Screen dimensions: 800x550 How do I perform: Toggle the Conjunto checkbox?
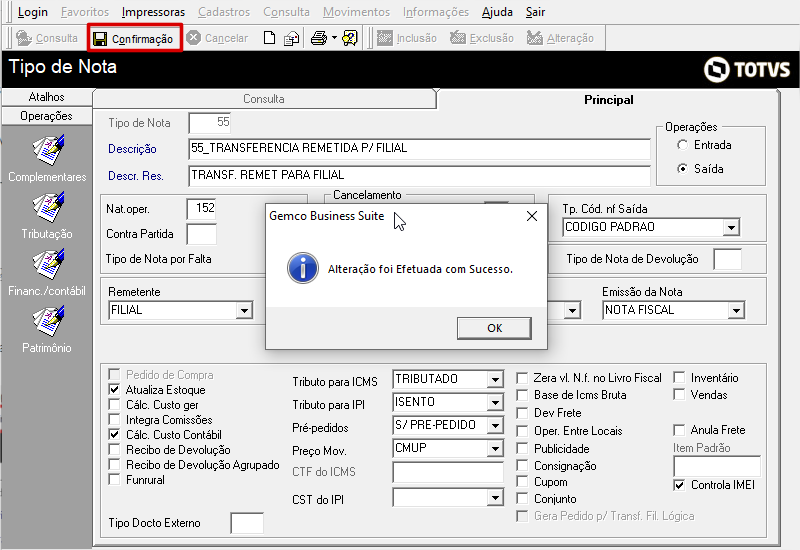pyautogui.click(x=522, y=498)
